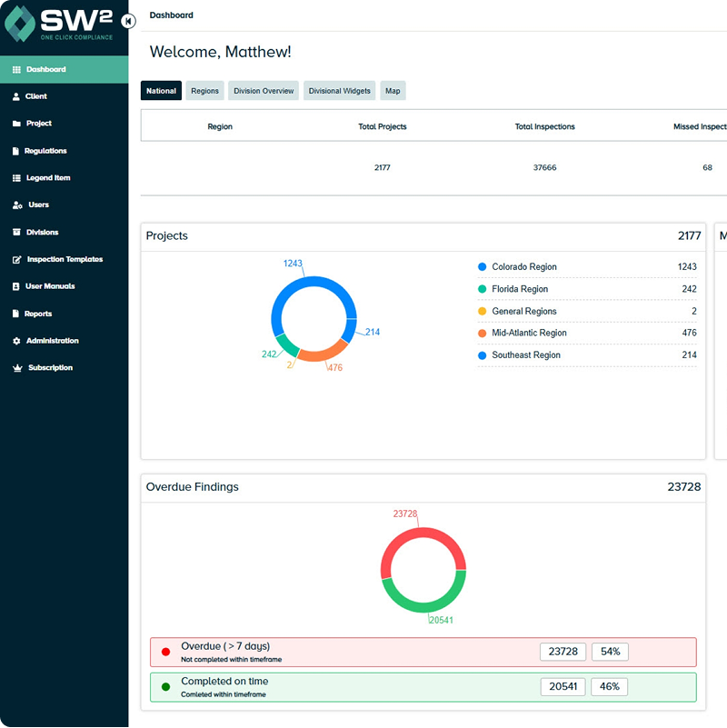727x728 pixels.
Task: Click the Users icon in sidebar
Action: [16, 205]
